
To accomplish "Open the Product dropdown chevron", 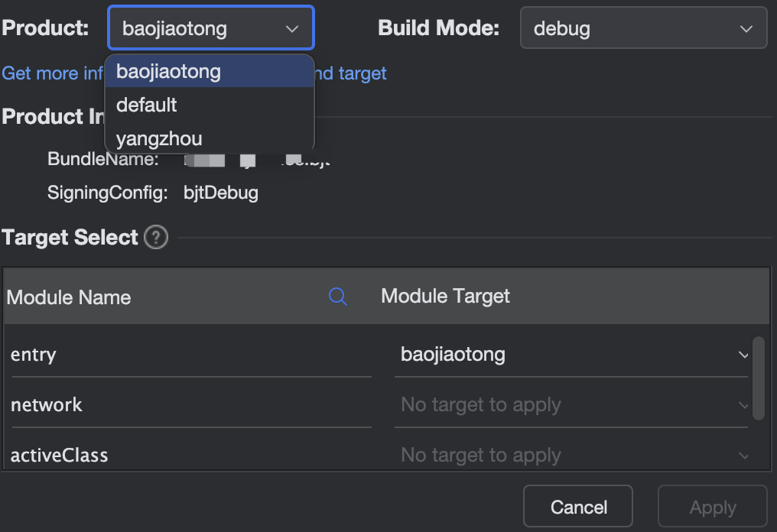I will click(292, 29).
